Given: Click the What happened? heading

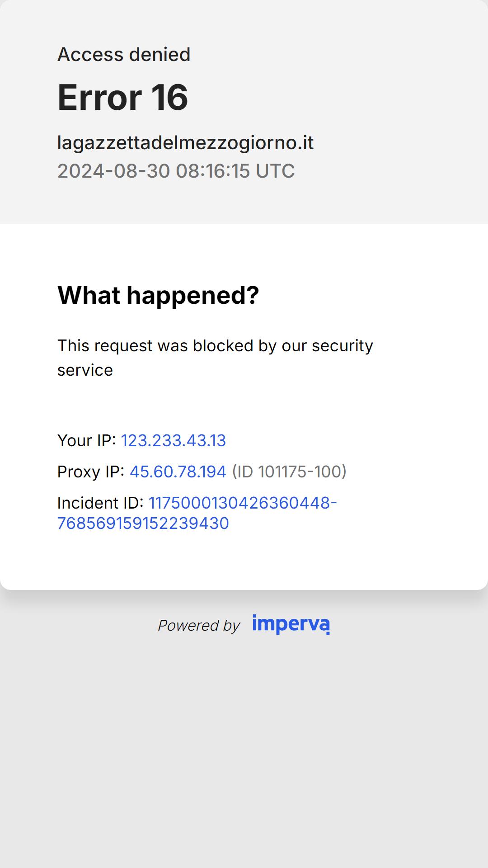Looking at the screenshot, I should point(158,295).
